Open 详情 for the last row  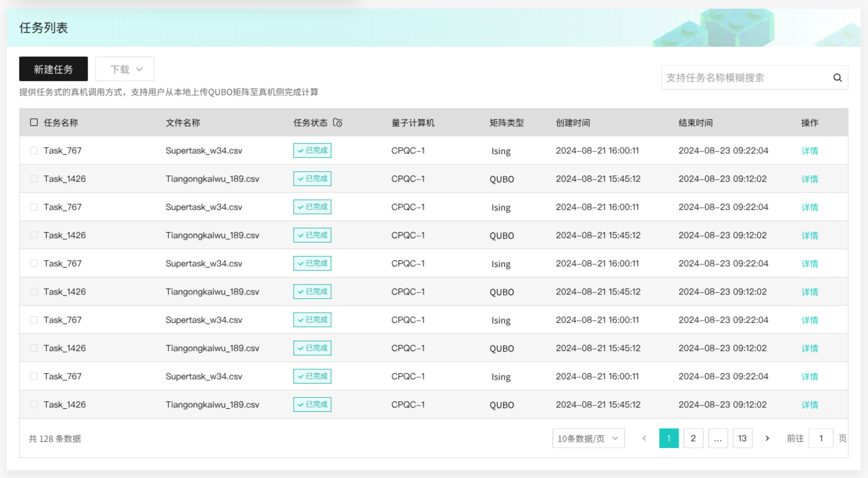(x=810, y=405)
